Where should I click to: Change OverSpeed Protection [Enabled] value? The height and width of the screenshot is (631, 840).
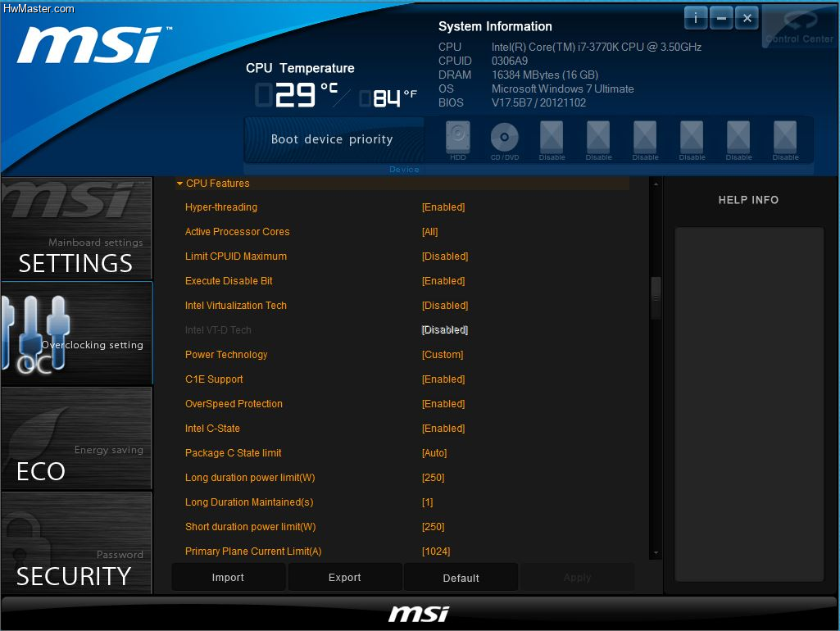443,404
